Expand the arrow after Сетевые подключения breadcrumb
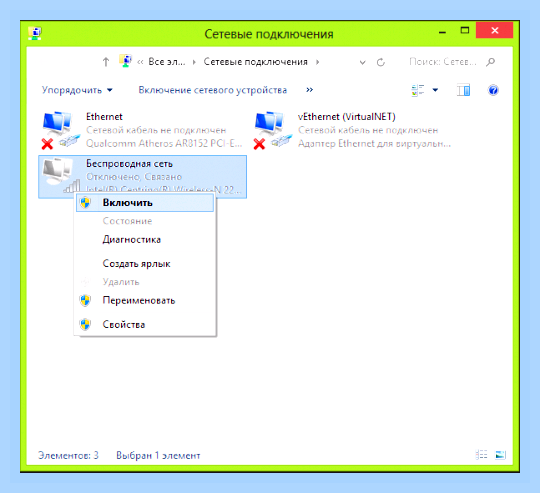This screenshot has height=493, width=540. pos(318,62)
